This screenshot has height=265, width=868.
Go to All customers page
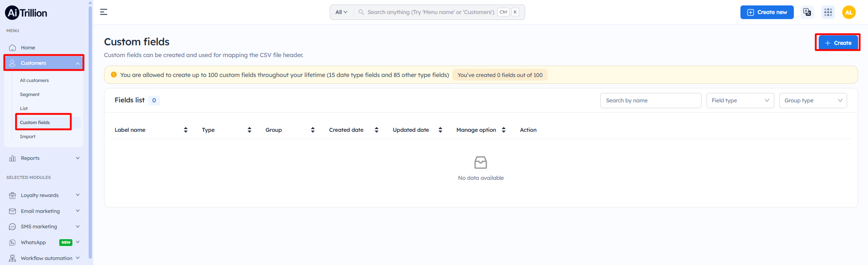(x=34, y=80)
